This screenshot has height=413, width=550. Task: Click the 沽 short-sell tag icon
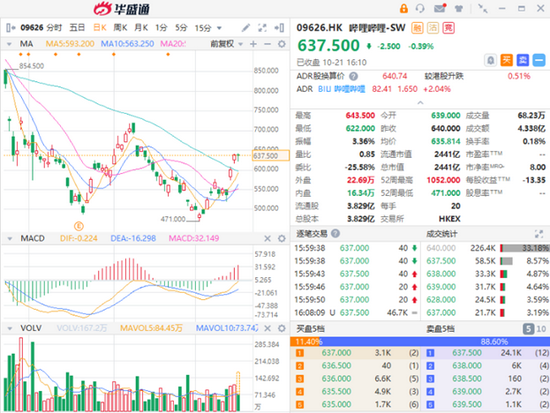click(432, 28)
